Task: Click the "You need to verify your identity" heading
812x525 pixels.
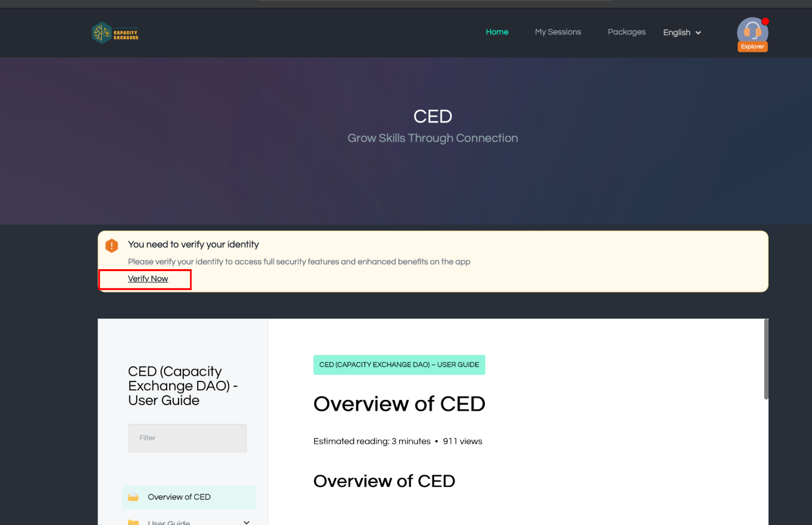Action: click(193, 244)
